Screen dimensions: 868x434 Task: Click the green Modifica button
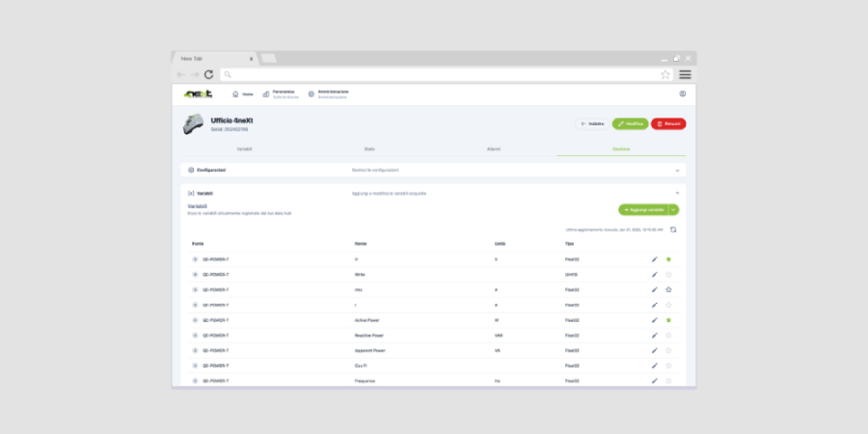630,124
